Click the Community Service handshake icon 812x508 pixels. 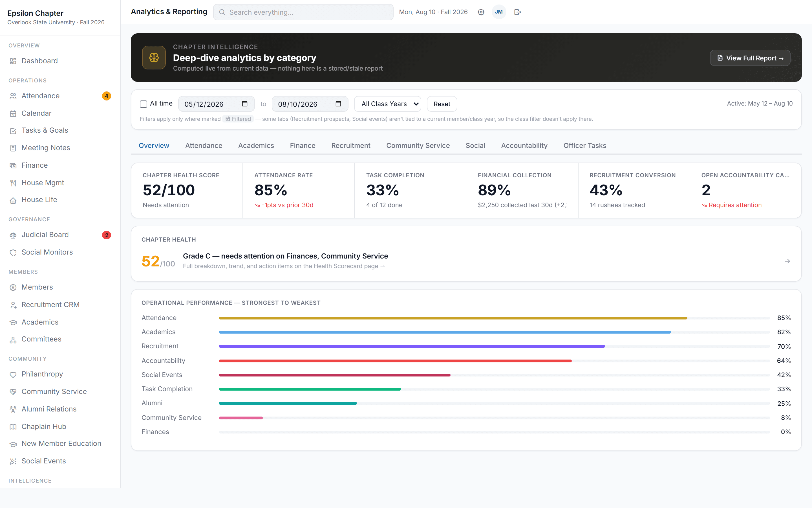(x=13, y=392)
